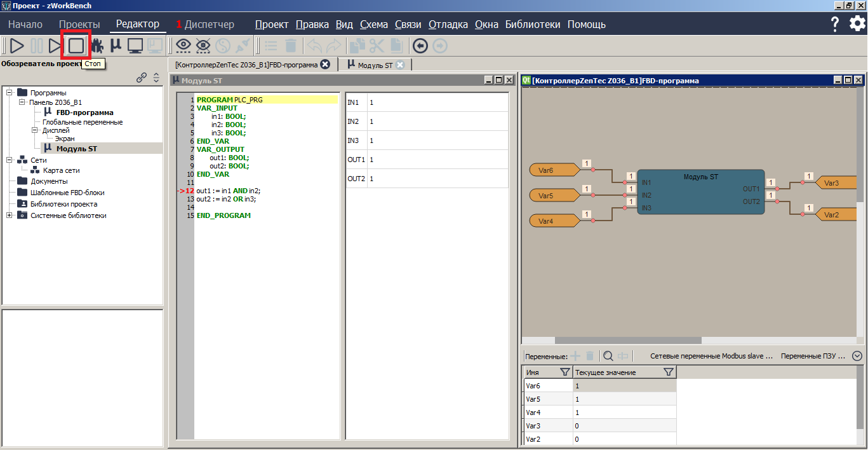868x450 pixels.
Task: Click the crossed-out eye hide-values icon
Action: click(203, 45)
